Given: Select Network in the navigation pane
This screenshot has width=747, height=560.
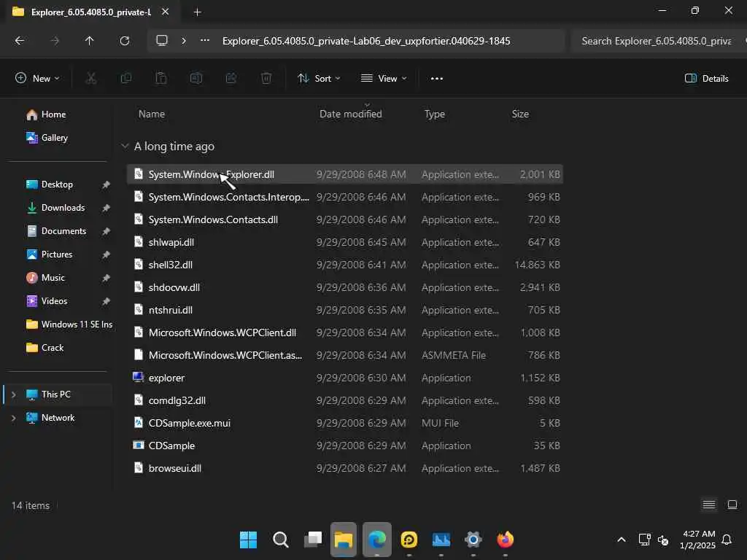Looking at the screenshot, I should pyautogui.click(x=58, y=418).
